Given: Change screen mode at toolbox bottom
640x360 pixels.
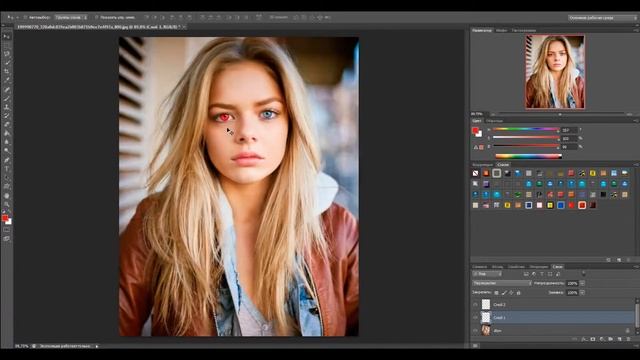Looking at the screenshot, I should click(x=7, y=239).
